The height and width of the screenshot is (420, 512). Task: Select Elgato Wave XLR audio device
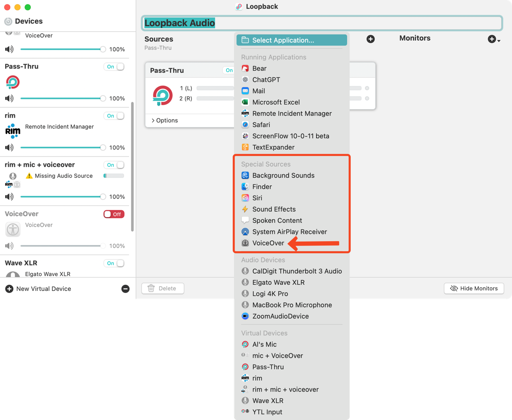278,282
